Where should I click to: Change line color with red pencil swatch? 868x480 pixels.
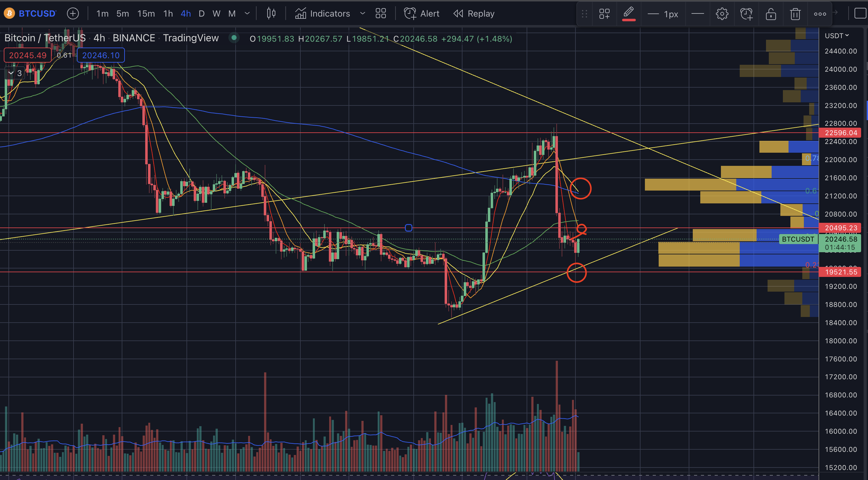(629, 14)
